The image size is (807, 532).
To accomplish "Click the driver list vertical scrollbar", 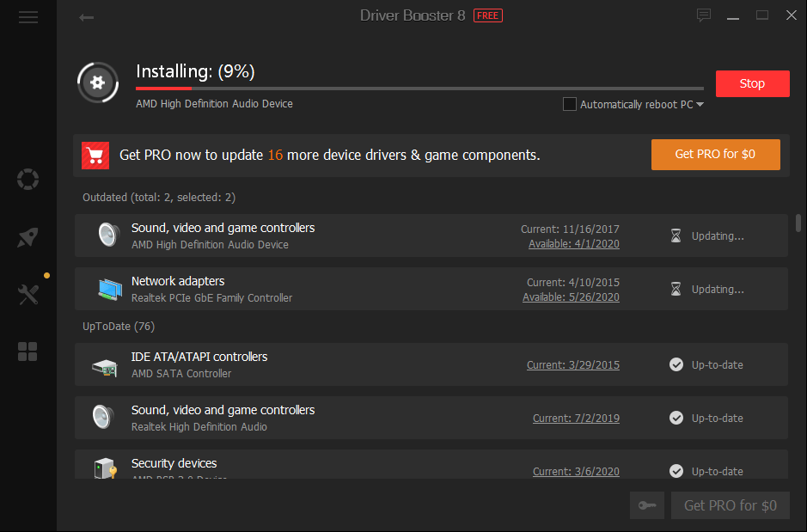I will [799, 223].
